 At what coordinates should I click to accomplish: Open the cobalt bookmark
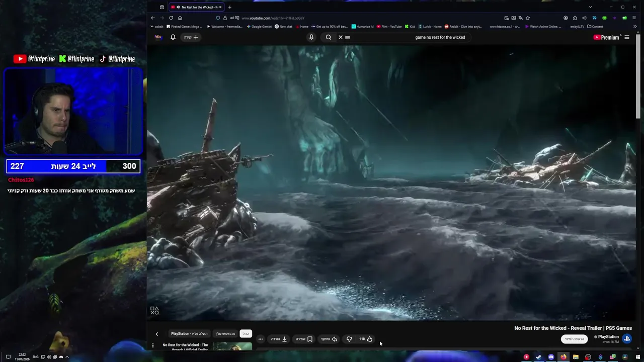click(156, 27)
